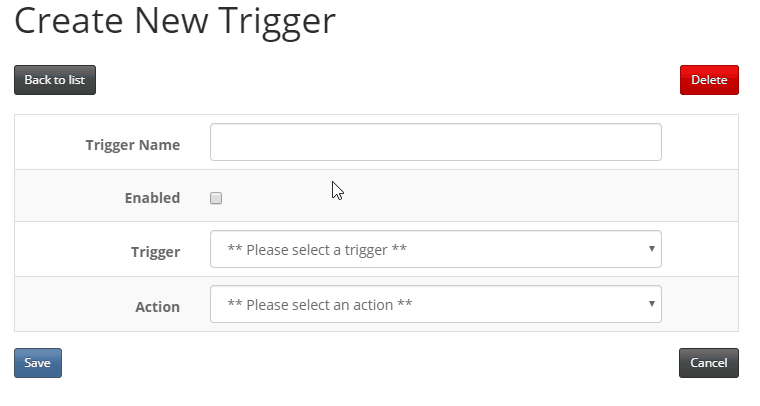The image size is (760, 406).
Task: Click the Enabled label text
Action: [152, 198]
